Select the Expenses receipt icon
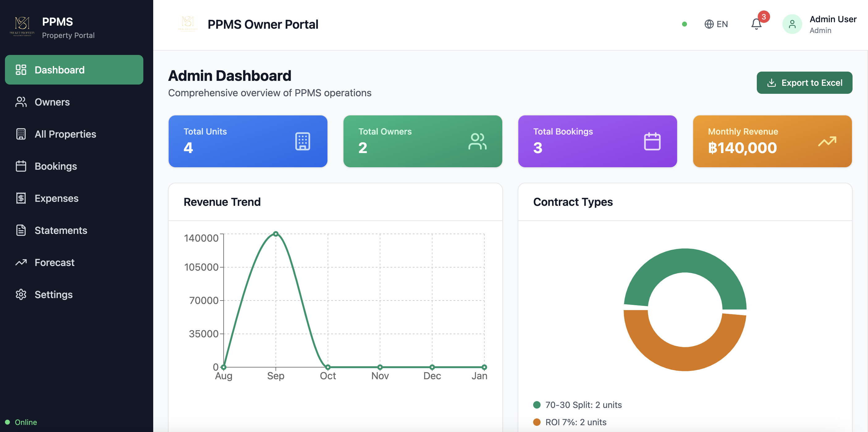The height and width of the screenshot is (432, 868). [x=21, y=198]
